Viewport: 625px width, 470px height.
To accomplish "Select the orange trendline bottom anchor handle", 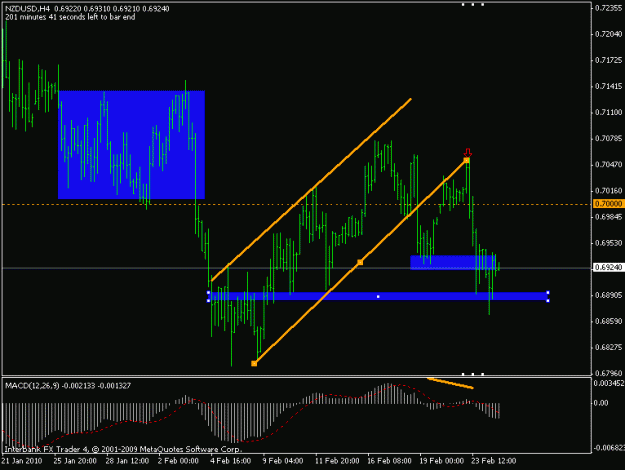I will point(254,364).
